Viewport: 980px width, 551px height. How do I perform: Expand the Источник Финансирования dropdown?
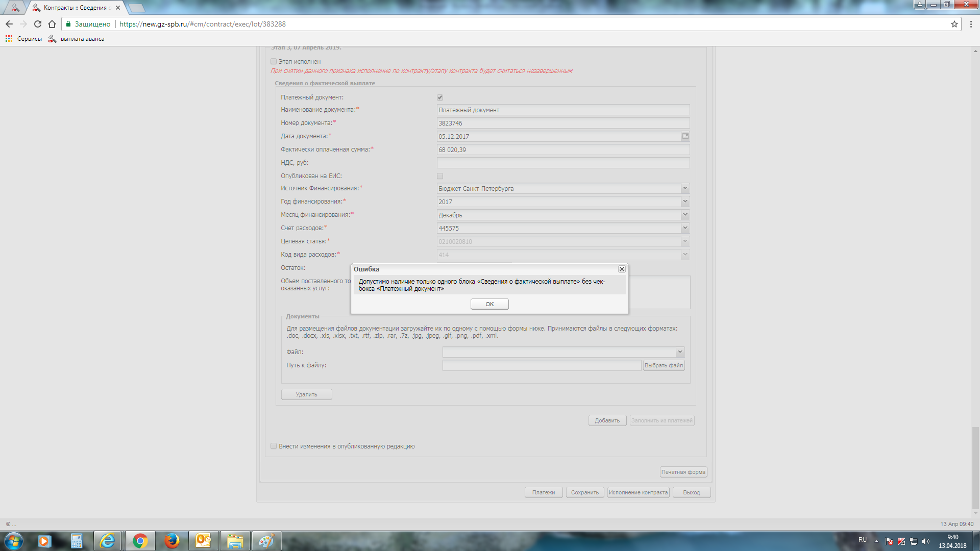685,189
